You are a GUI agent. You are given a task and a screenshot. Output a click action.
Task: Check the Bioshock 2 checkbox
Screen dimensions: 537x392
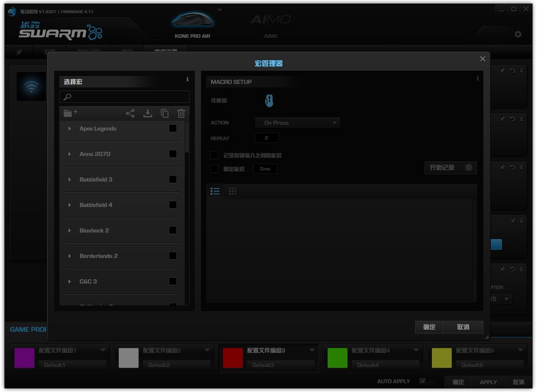coord(173,230)
